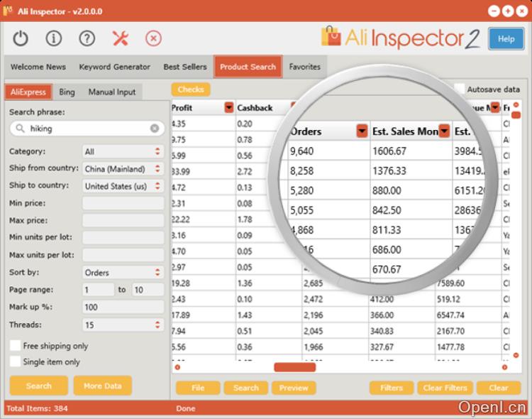The width and height of the screenshot is (532, 419).
Task: Open the Best Sellers tab
Action: 185,67
